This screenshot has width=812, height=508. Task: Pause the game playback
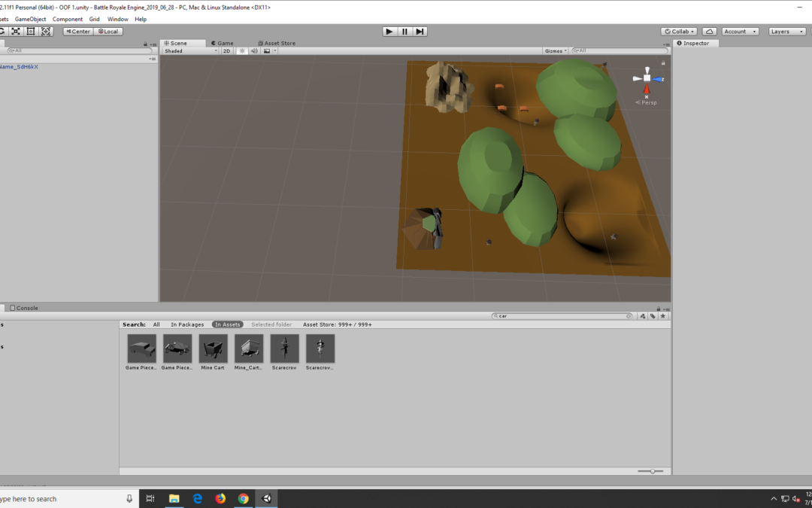point(404,32)
